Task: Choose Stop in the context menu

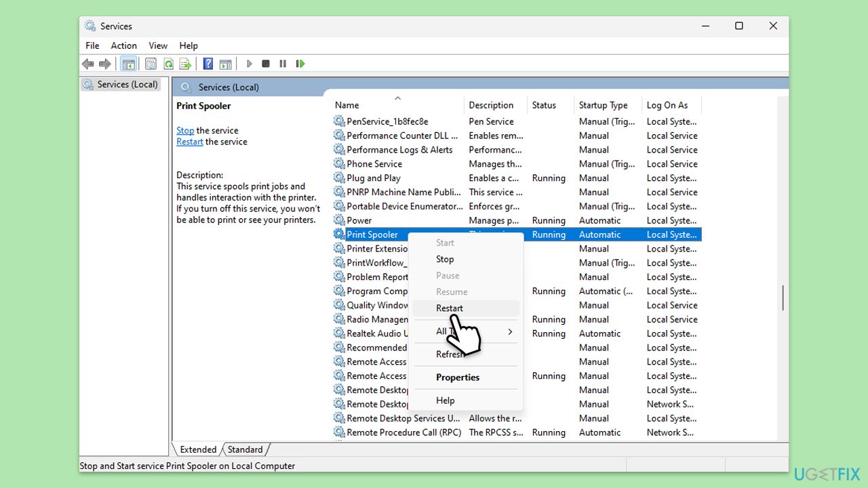Action: pos(466,259)
